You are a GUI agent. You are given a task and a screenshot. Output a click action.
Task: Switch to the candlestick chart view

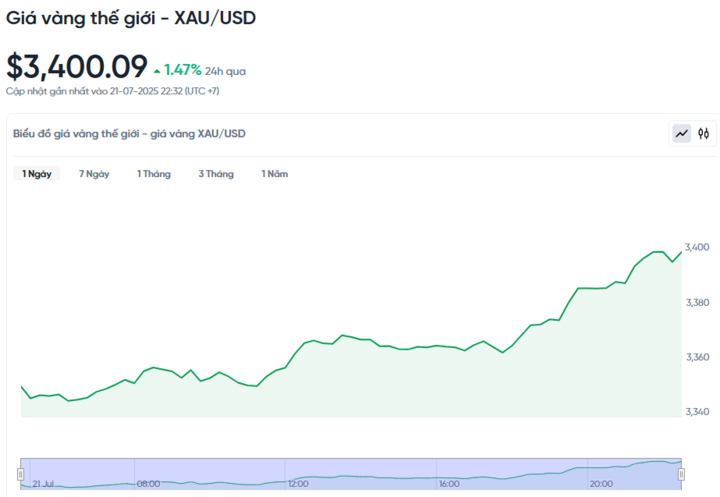(704, 133)
